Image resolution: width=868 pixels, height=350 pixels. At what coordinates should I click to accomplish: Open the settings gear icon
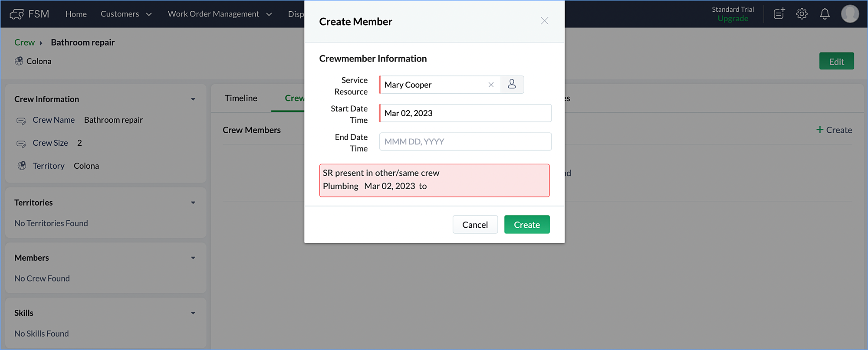(x=802, y=14)
